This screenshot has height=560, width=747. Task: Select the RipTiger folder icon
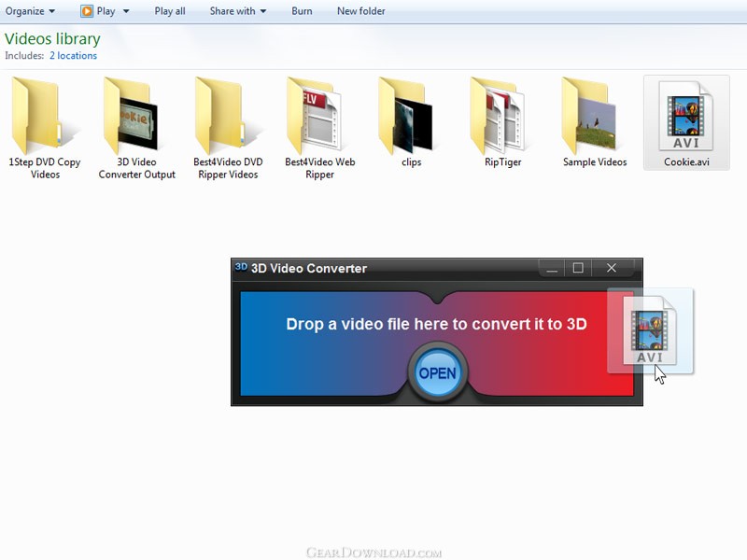click(x=498, y=115)
